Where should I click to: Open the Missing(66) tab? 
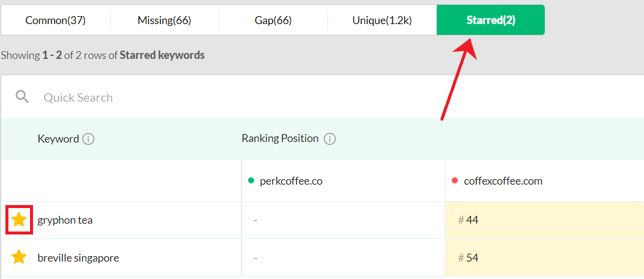click(x=164, y=20)
